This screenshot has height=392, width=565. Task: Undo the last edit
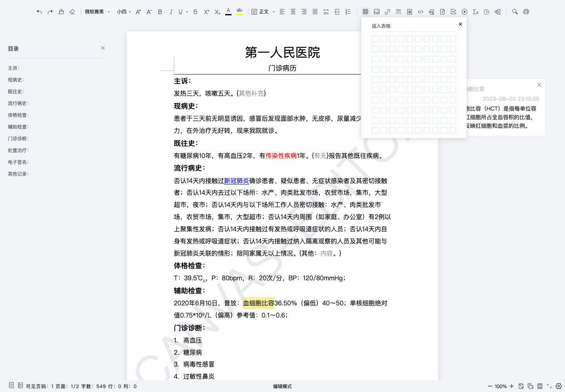(x=39, y=12)
